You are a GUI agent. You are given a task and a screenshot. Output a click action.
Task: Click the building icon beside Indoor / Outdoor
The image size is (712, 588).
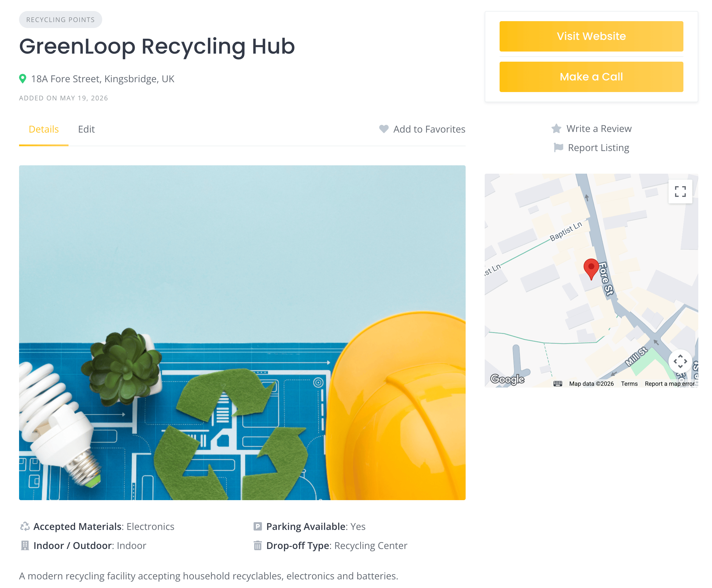click(x=25, y=545)
